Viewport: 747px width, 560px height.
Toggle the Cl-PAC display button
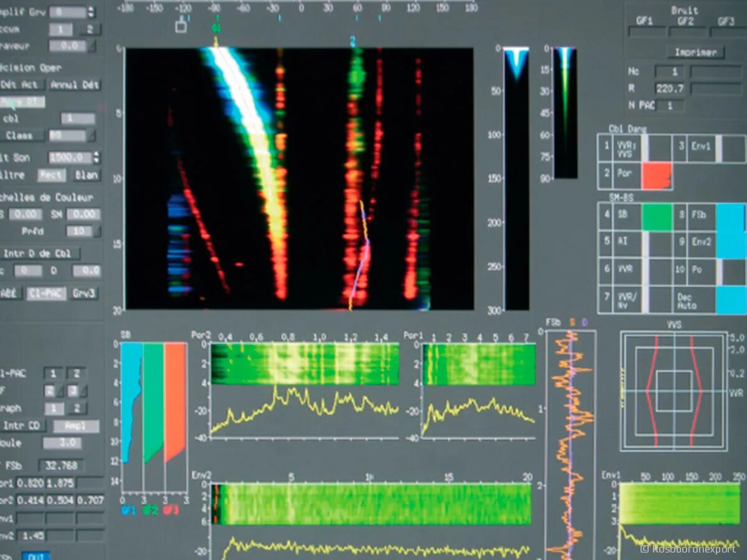(x=46, y=293)
